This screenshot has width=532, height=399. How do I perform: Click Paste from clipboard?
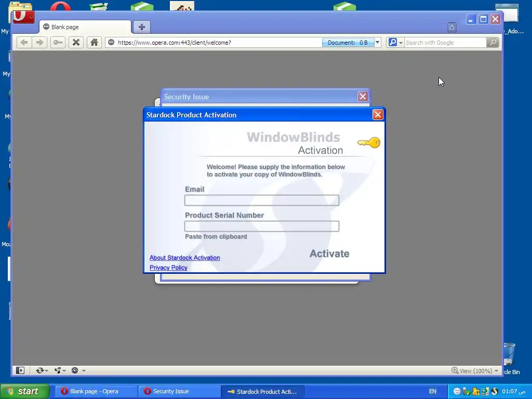point(216,236)
